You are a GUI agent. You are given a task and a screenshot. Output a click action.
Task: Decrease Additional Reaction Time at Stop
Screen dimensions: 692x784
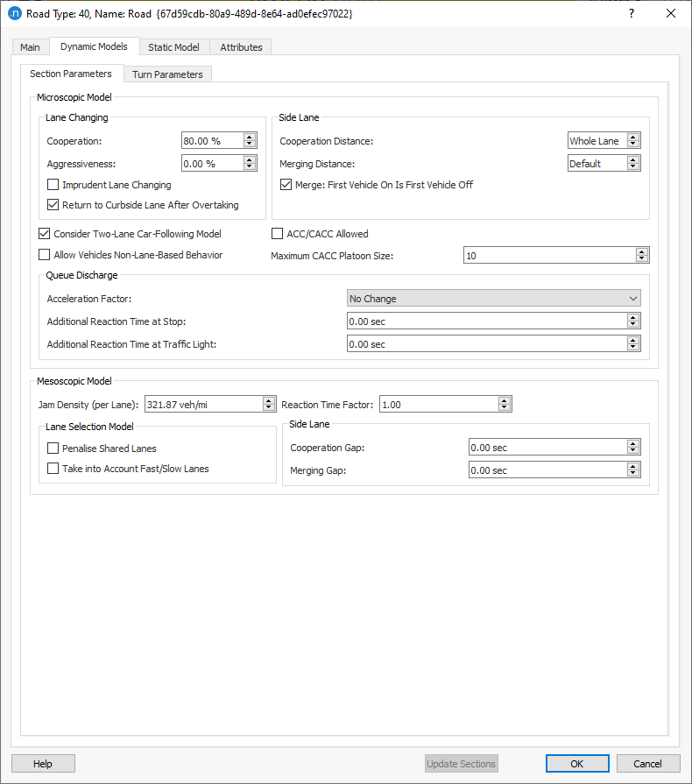633,324
